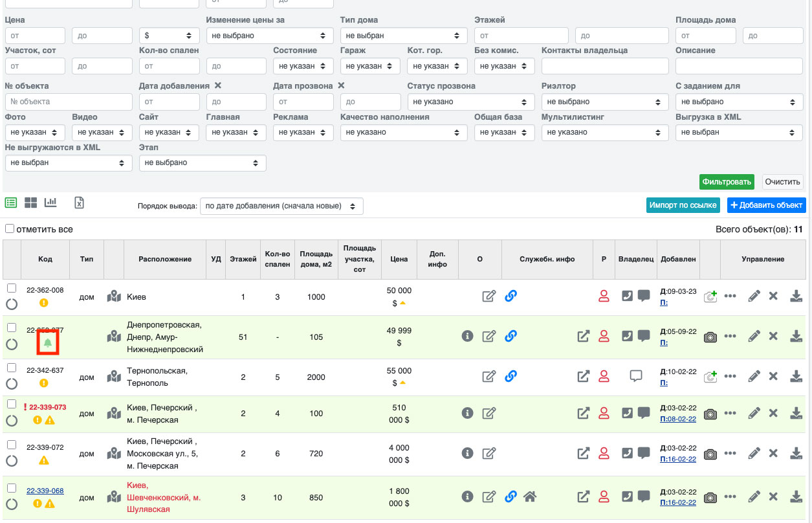Open the 'Риэлтор' dropdown filter

point(604,102)
